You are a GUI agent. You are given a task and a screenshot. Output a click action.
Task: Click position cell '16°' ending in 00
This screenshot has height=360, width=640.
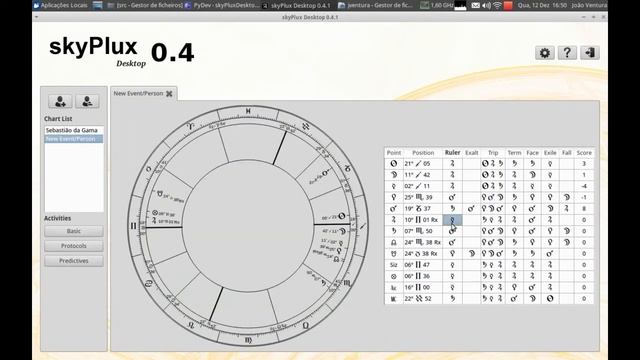[x=423, y=287]
